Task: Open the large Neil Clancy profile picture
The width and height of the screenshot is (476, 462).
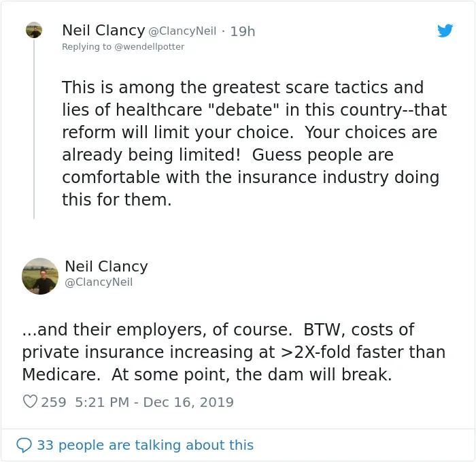Action: tap(40, 276)
